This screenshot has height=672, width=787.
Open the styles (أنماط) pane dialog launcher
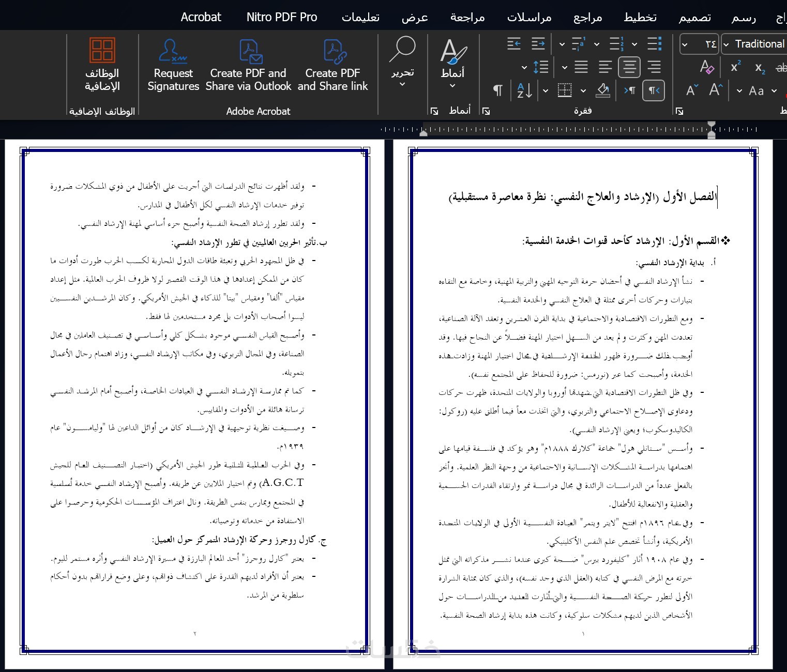[434, 111]
